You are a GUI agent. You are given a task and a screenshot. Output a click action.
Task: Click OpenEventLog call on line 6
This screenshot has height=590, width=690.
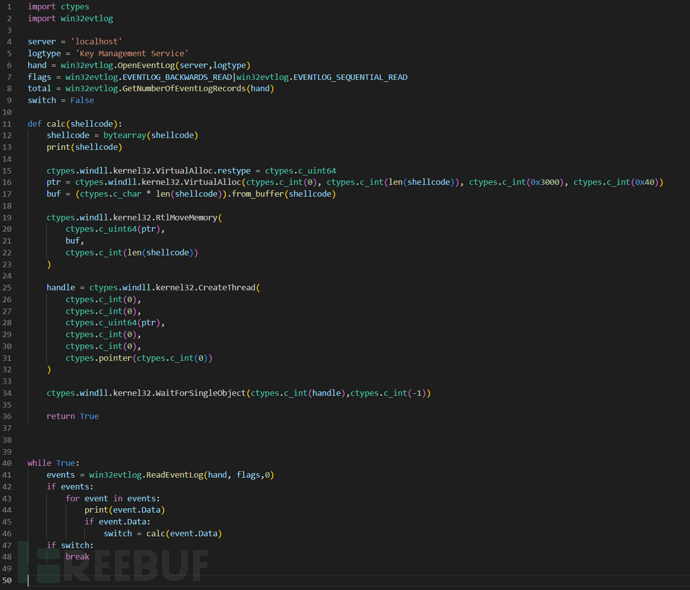tap(147, 65)
